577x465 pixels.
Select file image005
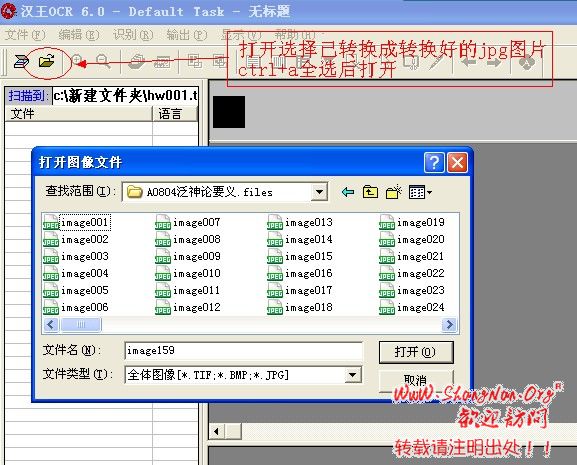[76, 290]
